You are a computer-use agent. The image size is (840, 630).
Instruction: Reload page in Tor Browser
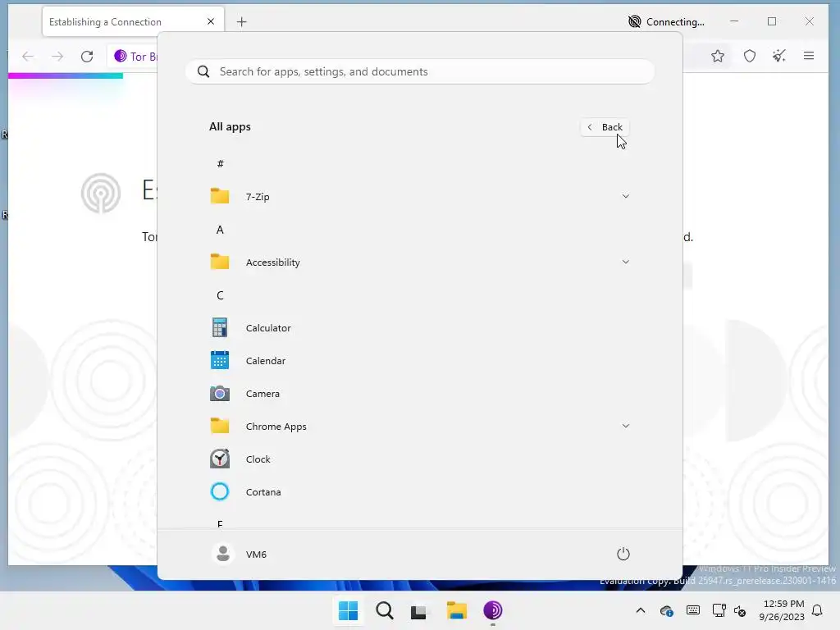pyautogui.click(x=87, y=57)
